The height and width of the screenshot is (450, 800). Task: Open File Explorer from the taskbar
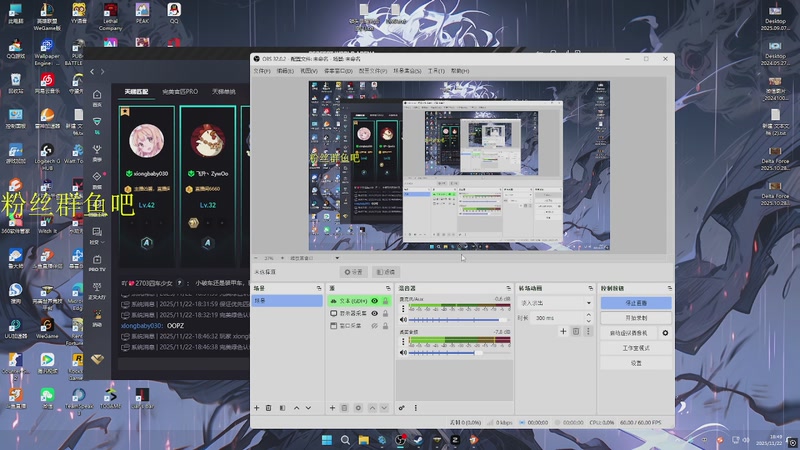click(364, 440)
